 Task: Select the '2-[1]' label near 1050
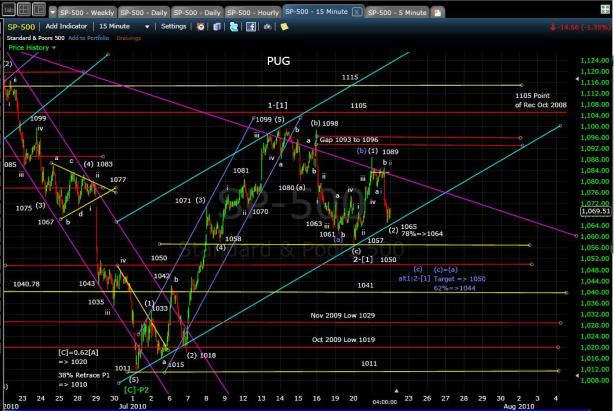(363, 259)
